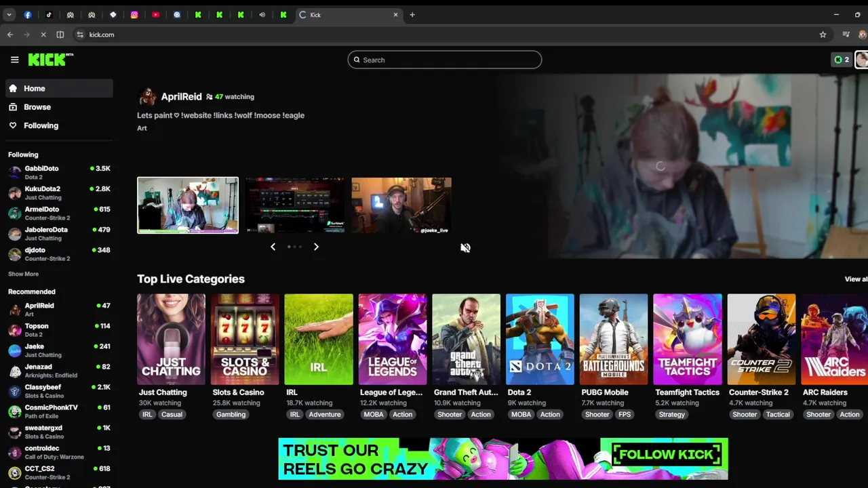Stop loading the page
This screenshot has width=868, height=488.
pyautogui.click(x=43, y=35)
